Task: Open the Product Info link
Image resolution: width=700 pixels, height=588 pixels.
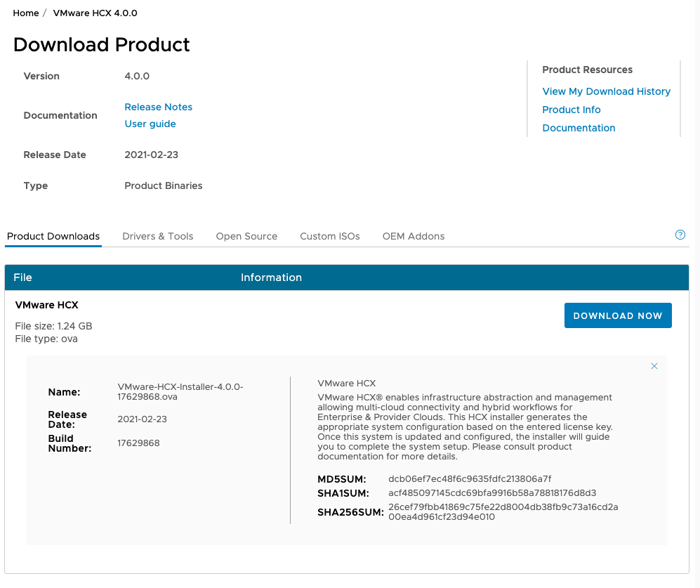Action: coord(571,110)
